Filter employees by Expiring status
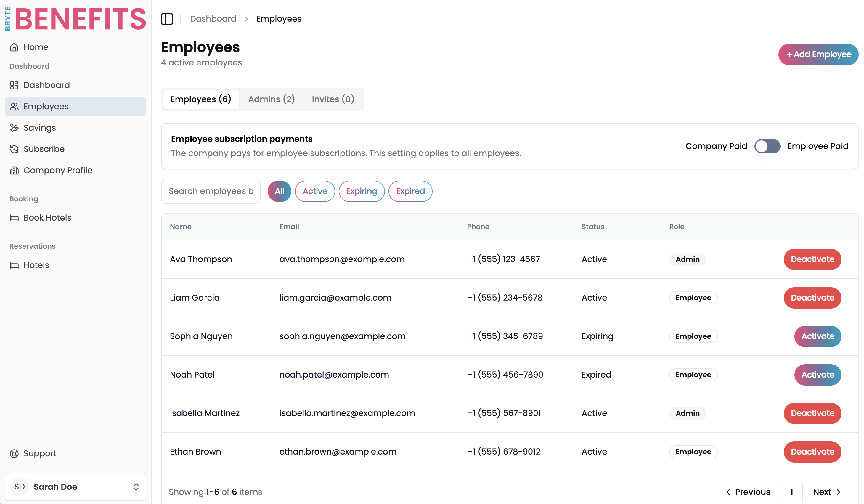Screen dimensions: 864x504 [361, 191]
